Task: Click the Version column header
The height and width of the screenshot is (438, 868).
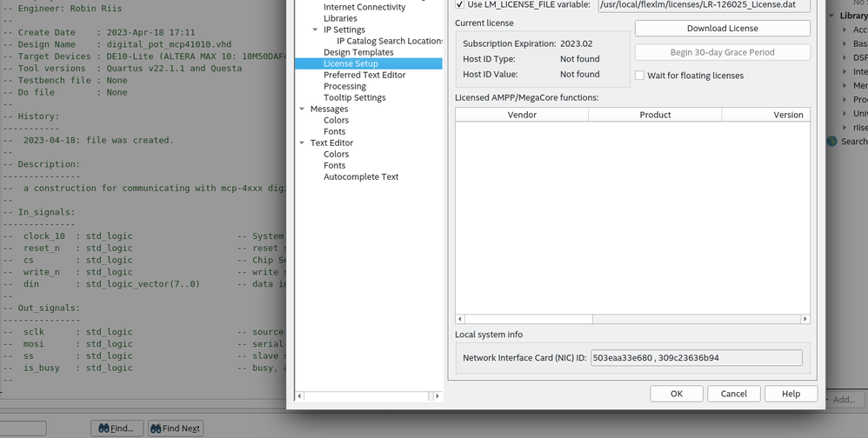Action: (766, 115)
